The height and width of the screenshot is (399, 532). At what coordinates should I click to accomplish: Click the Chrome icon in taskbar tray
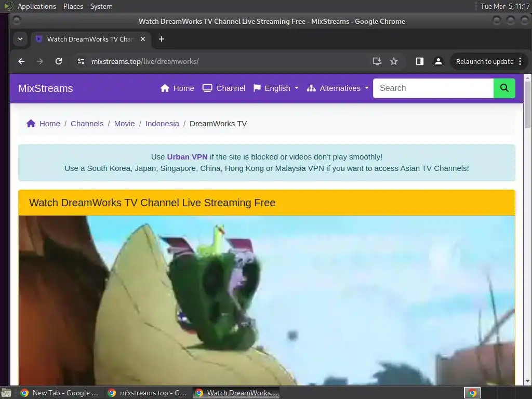click(472, 393)
